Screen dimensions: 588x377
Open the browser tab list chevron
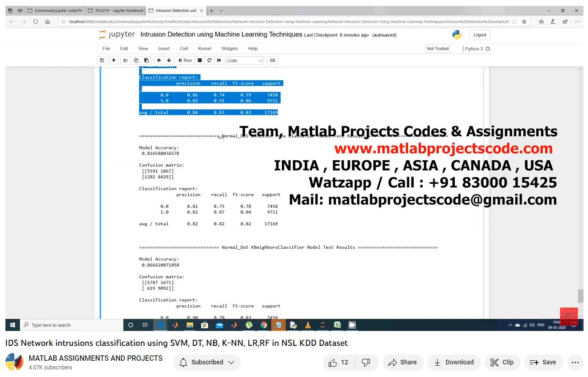coord(221,10)
